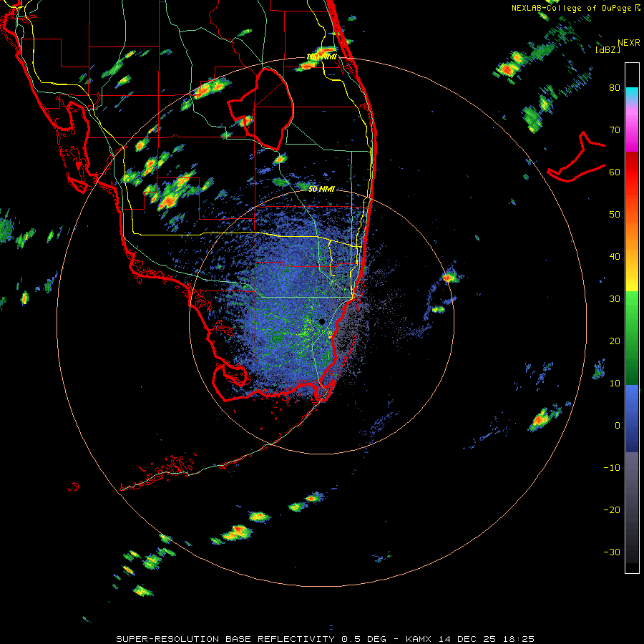Select the 50 dBZ scale label
Viewport: 644px width, 644px height.
click(x=615, y=215)
